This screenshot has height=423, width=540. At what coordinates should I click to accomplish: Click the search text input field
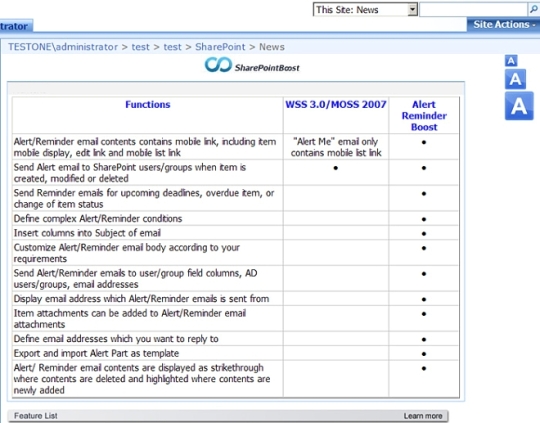pos(474,10)
